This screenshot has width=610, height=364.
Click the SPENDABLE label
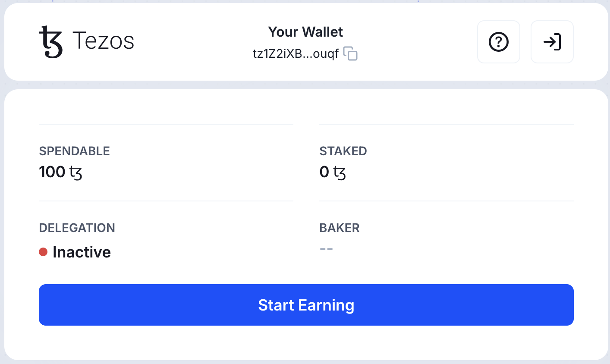74,151
